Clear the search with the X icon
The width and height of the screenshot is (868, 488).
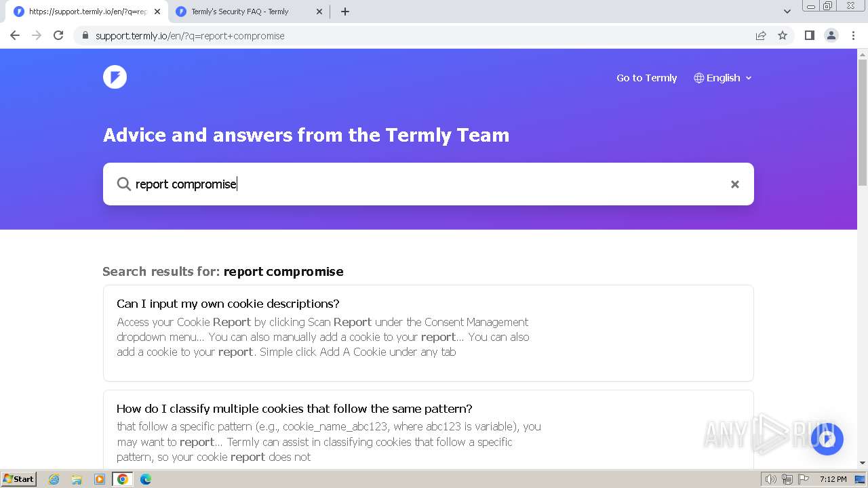pos(734,184)
